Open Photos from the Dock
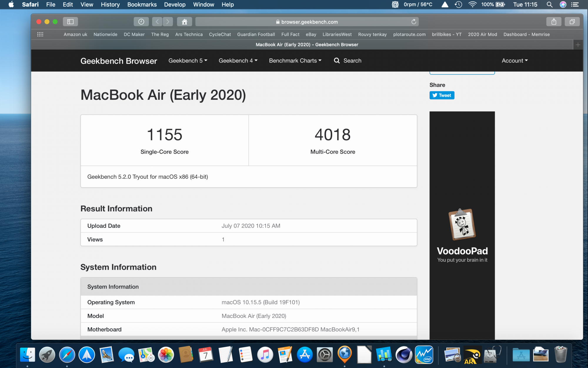Viewport: 588px width, 368px height. (x=166, y=354)
